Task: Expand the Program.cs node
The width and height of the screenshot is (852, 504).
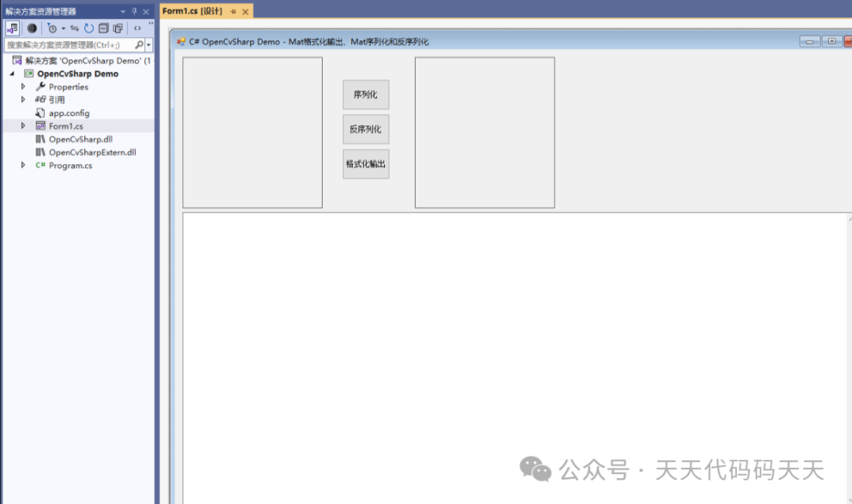Action: (x=23, y=165)
